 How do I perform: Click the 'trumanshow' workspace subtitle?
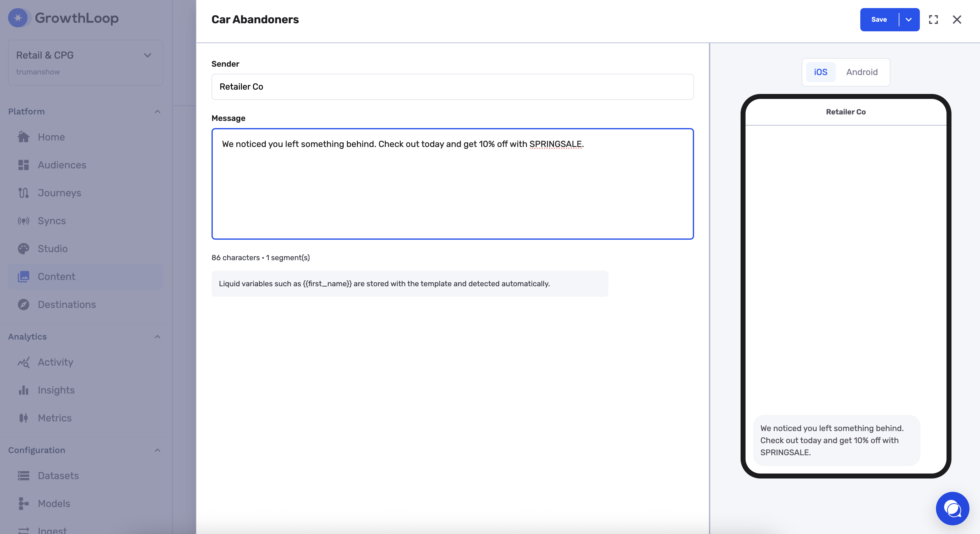[x=38, y=72]
